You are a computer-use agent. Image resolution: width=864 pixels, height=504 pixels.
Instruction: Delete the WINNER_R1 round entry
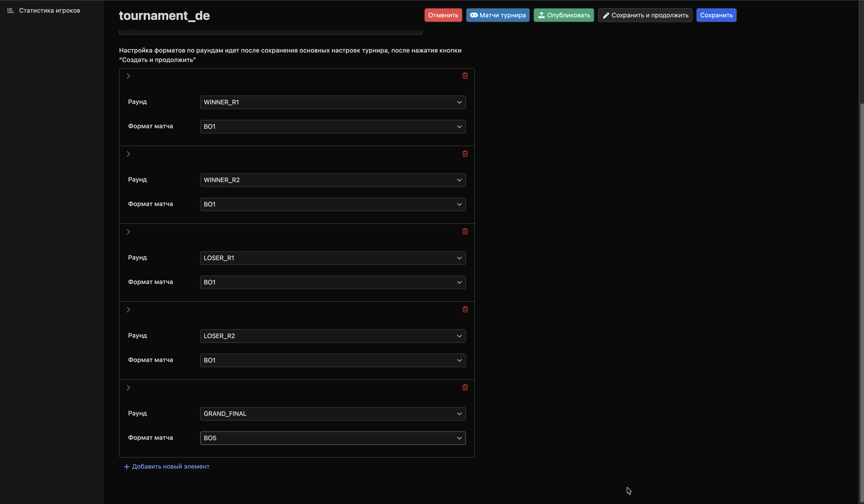pyautogui.click(x=465, y=76)
